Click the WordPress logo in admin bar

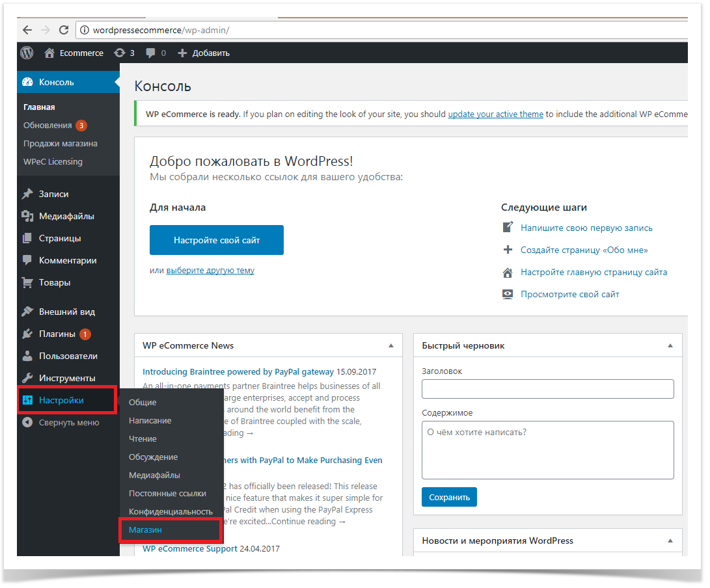point(27,53)
